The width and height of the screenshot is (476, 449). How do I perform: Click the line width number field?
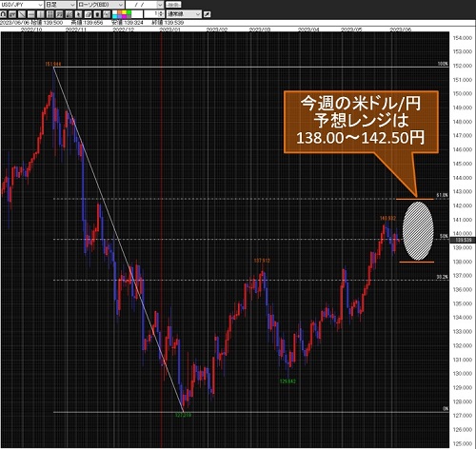pos(151,14)
